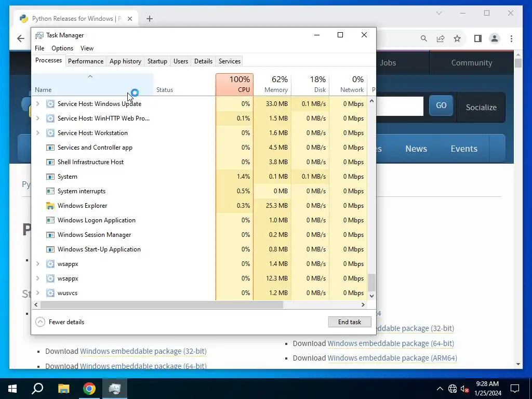Open taskbar search
The width and height of the screenshot is (532, 399).
tap(37, 389)
